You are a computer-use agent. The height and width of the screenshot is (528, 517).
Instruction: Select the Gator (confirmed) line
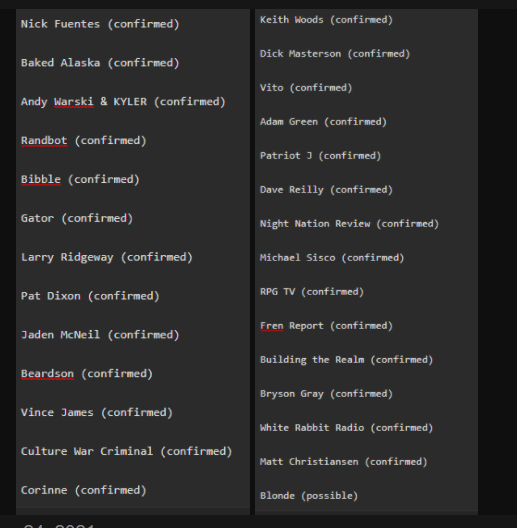tap(77, 218)
